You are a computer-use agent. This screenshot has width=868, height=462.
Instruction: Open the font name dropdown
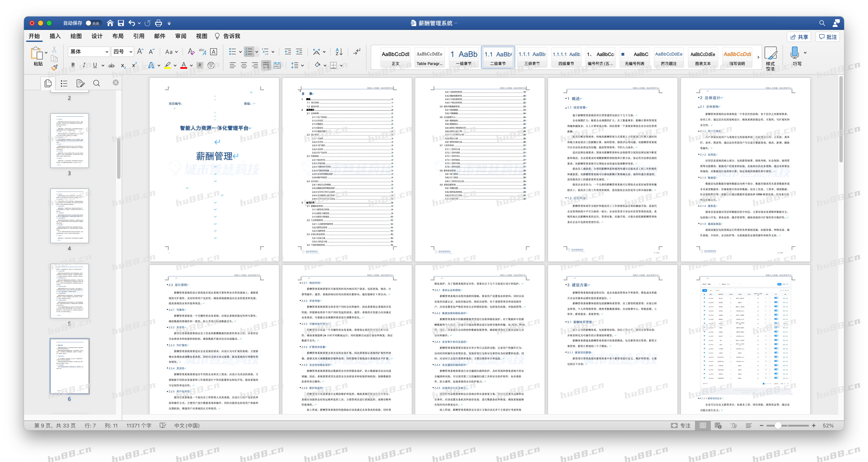(x=107, y=51)
